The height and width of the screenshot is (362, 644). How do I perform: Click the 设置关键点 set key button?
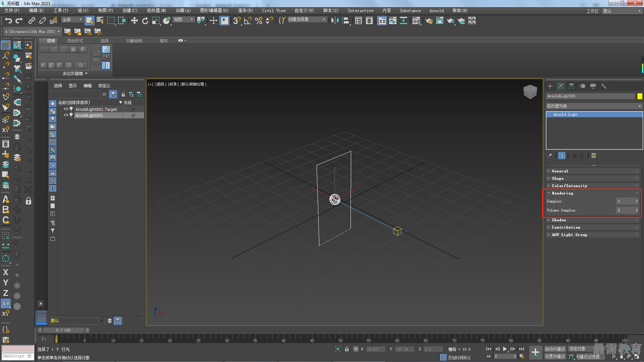[555, 356]
